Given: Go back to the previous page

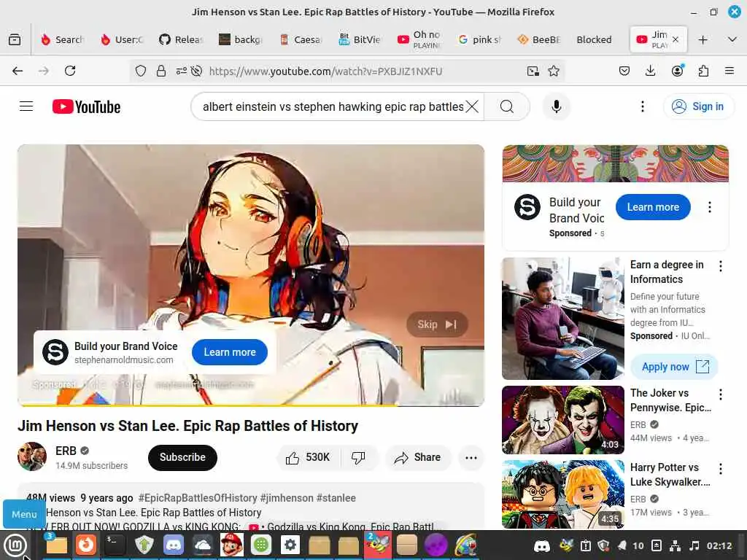Looking at the screenshot, I should (18, 71).
